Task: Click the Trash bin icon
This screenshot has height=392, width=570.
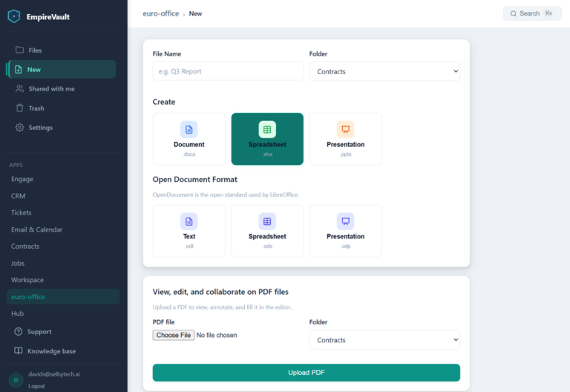Action: pyautogui.click(x=19, y=108)
